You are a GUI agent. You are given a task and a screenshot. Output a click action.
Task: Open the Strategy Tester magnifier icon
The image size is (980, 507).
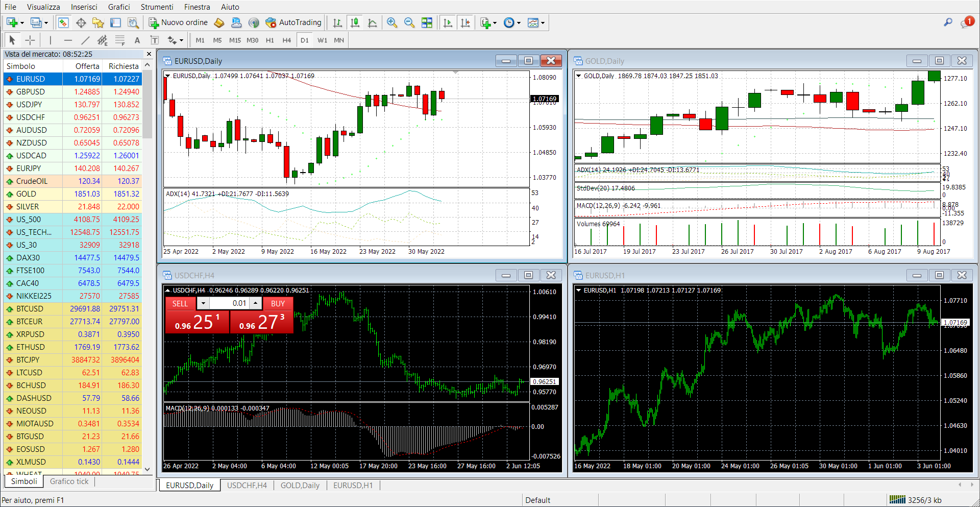(x=133, y=22)
